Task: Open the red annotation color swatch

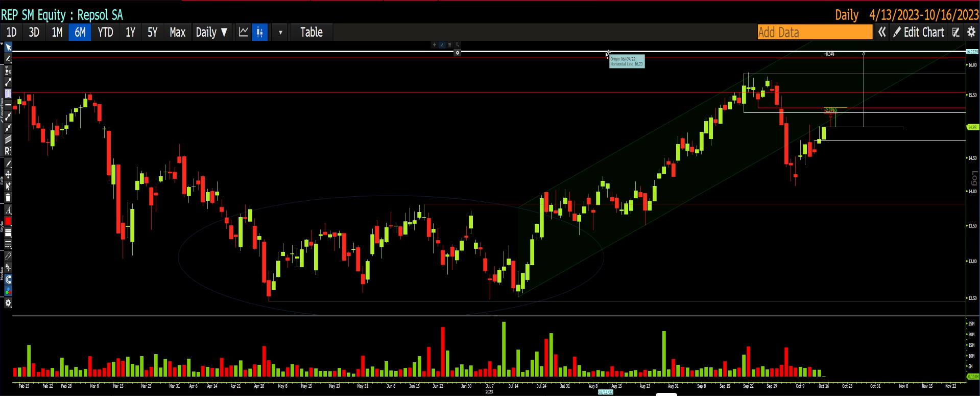Action: pyautogui.click(x=8, y=221)
